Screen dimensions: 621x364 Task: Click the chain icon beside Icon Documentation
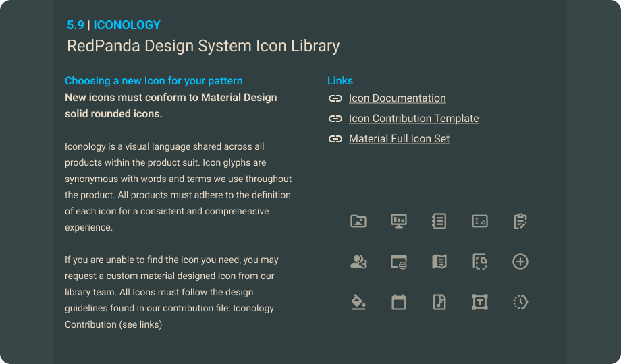[335, 98]
